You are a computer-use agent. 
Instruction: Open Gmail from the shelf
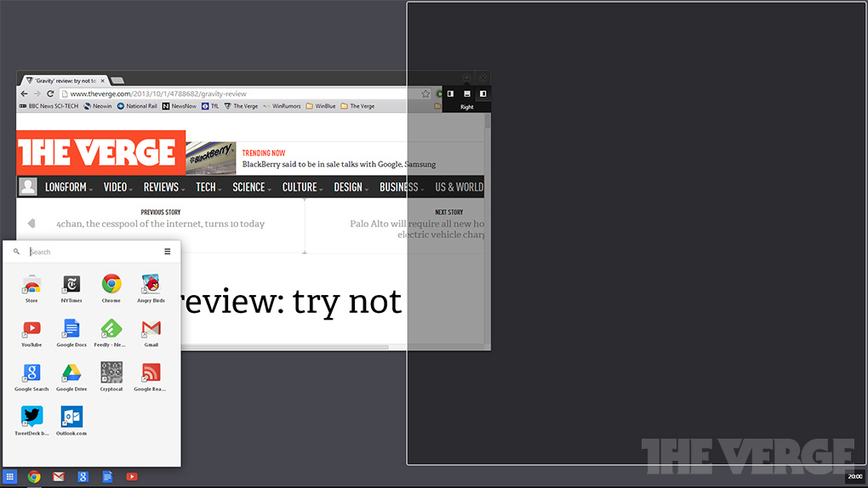coord(59,476)
